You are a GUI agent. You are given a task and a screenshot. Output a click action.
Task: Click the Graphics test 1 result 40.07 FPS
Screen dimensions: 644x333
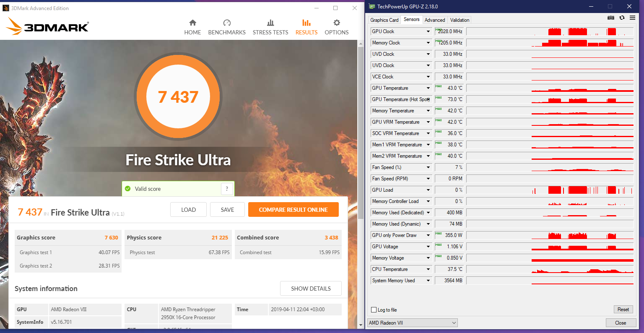point(109,252)
